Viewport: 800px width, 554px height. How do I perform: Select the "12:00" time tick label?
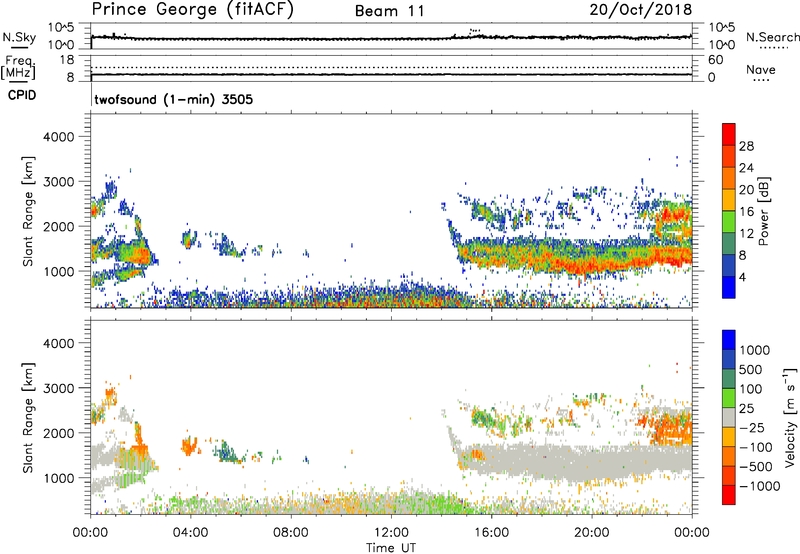tap(391, 533)
